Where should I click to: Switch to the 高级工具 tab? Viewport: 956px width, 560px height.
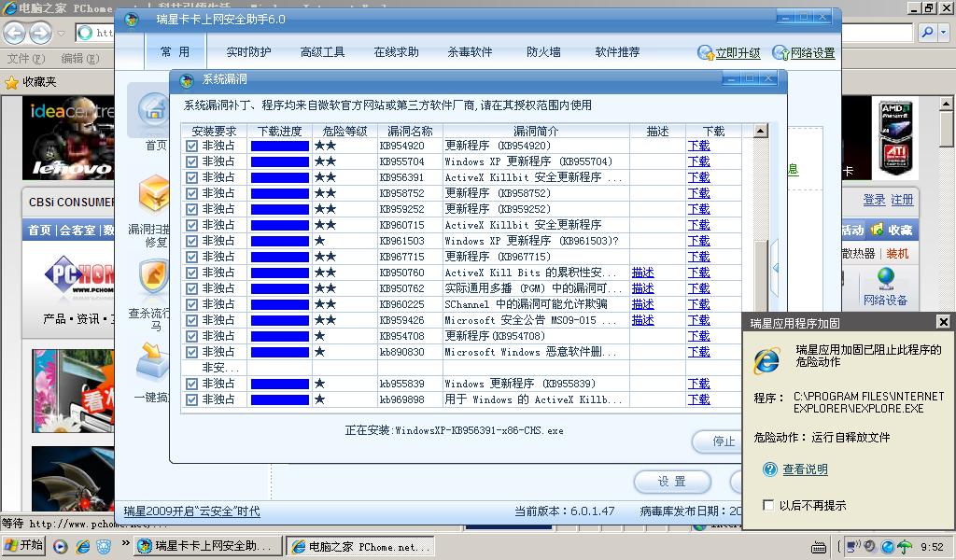[x=322, y=52]
